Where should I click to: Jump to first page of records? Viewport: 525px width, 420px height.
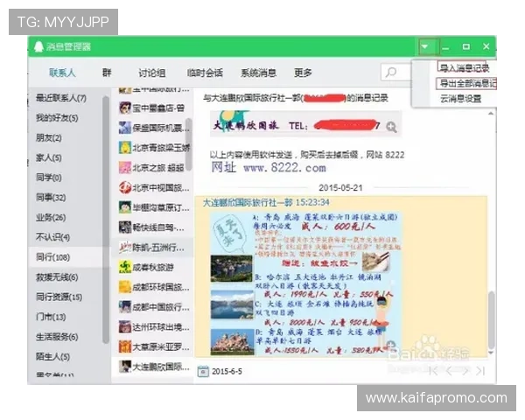tap(434, 371)
